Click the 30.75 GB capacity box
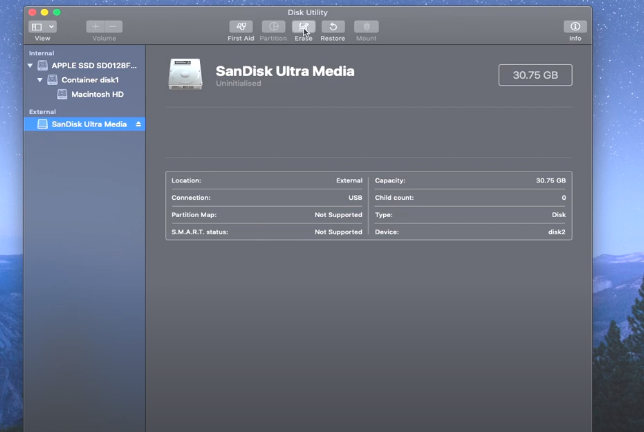Screen dimensions: 644x432 [535, 75]
